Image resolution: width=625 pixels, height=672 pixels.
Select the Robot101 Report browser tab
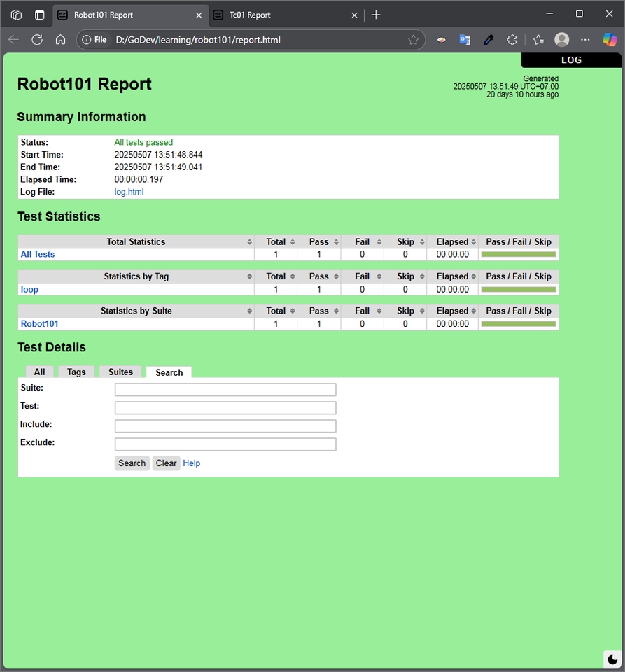point(131,15)
